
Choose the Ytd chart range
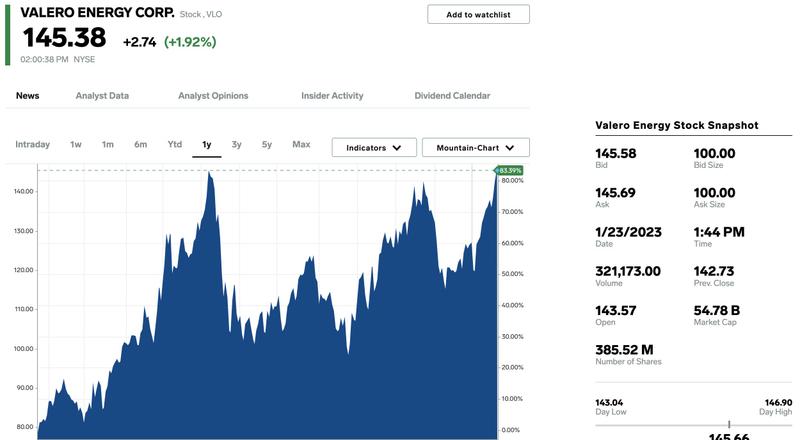[x=174, y=144]
